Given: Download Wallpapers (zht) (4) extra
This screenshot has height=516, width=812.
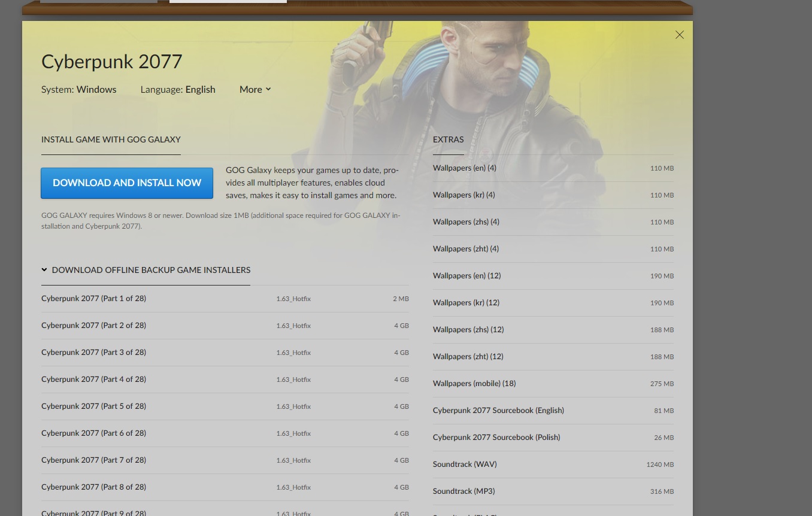Looking at the screenshot, I should point(553,249).
